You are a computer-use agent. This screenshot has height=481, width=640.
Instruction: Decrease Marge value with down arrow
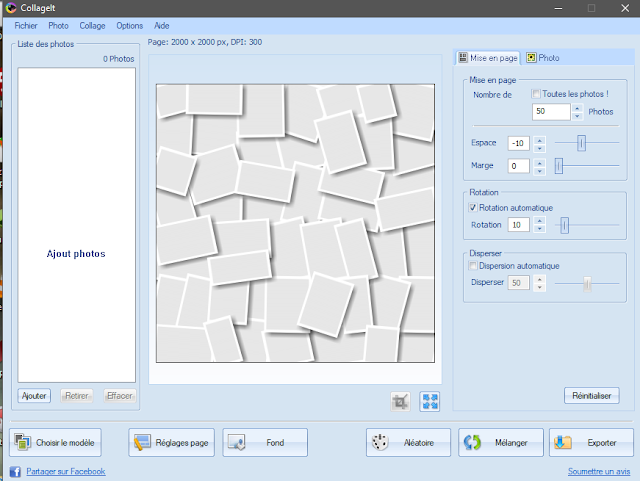[540, 170]
